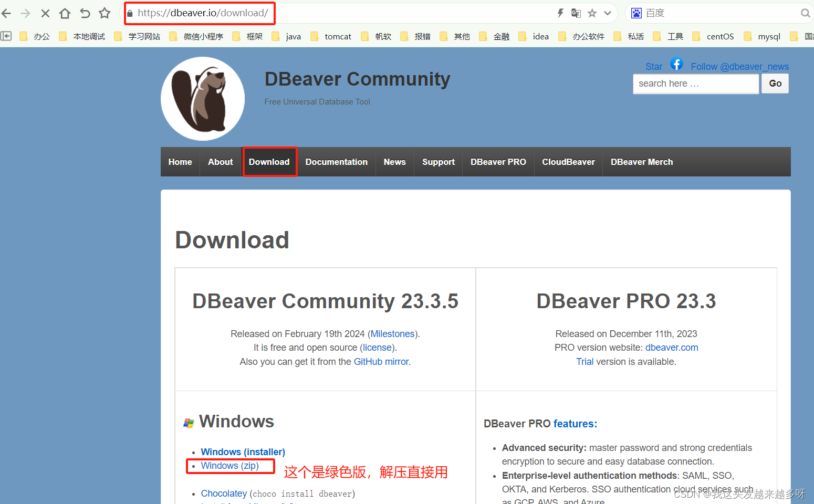This screenshot has height=504, width=814.
Task: Open the Documentation nav tab
Action: click(x=337, y=162)
